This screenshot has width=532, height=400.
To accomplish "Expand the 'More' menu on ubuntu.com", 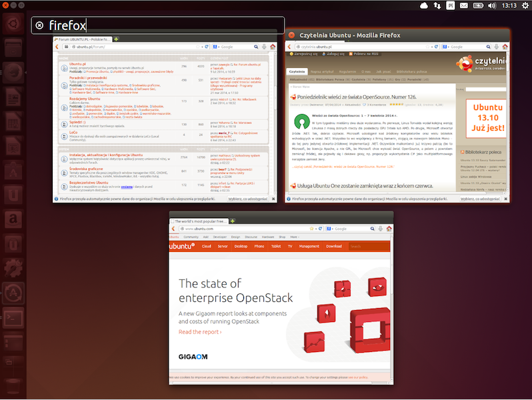I will point(294,237).
